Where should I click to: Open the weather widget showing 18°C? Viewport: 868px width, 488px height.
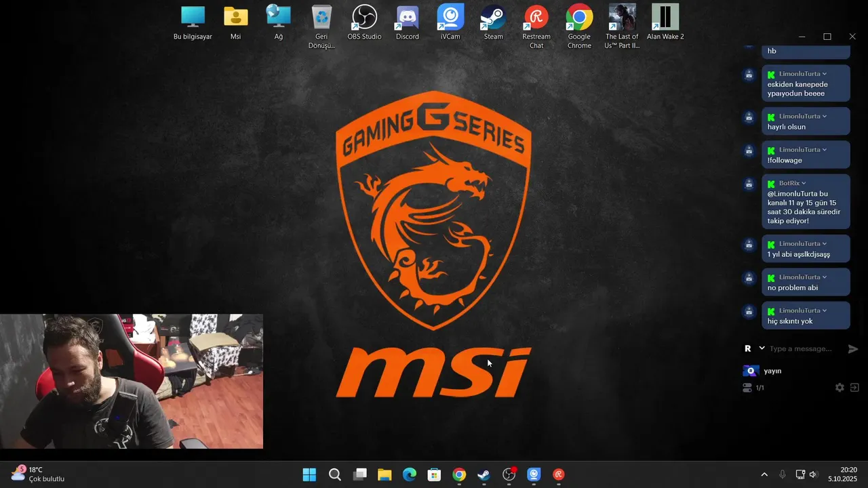39,474
